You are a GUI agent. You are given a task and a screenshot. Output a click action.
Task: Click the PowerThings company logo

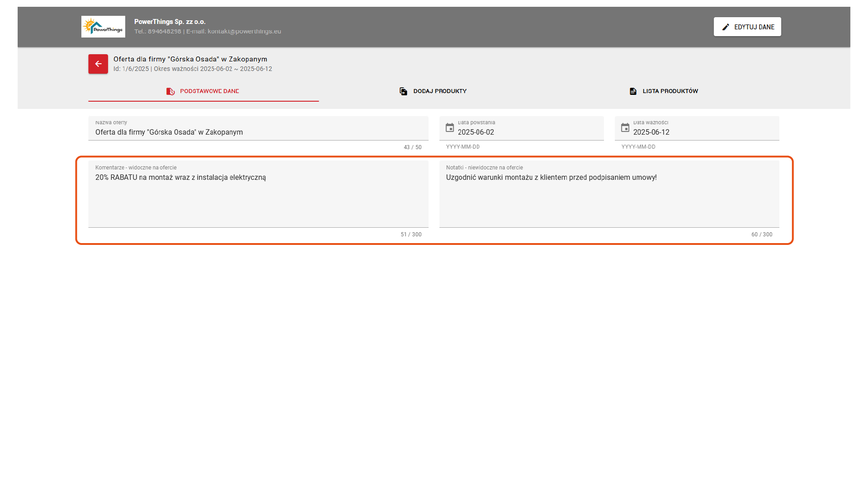[103, 27]
